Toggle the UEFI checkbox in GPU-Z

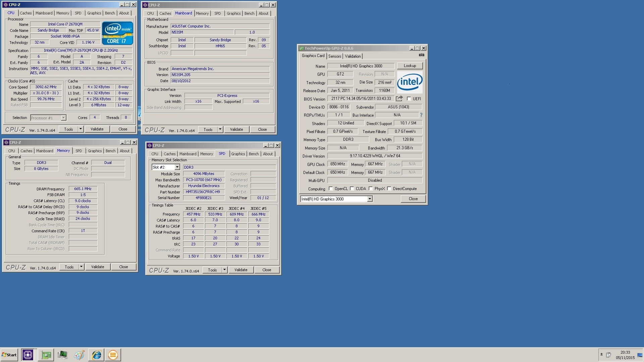pos(409,99)
